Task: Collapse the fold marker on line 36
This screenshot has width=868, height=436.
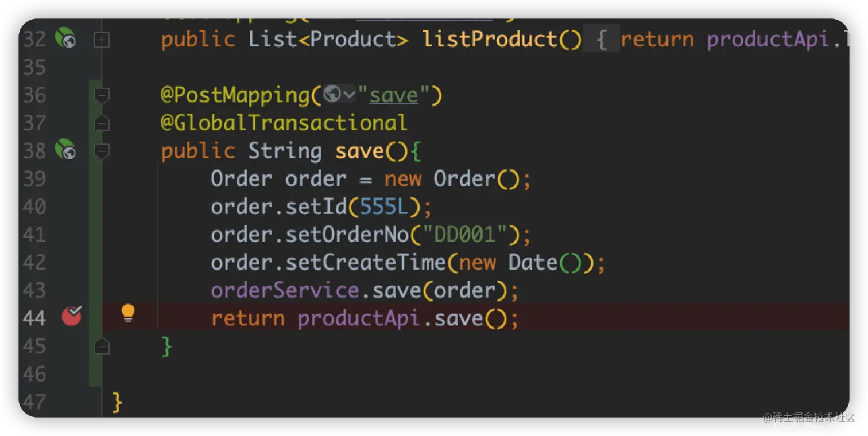Action: (102, 95)
